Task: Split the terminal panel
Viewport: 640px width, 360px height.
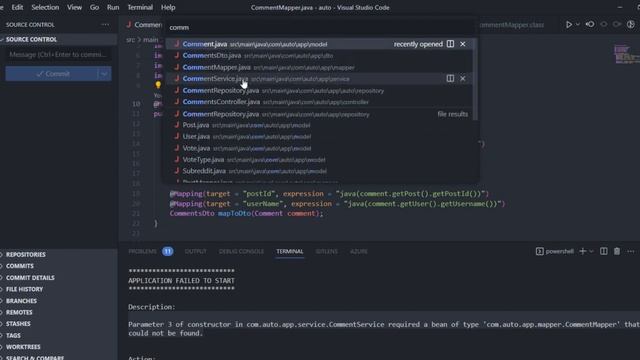Action: [604, 251]
